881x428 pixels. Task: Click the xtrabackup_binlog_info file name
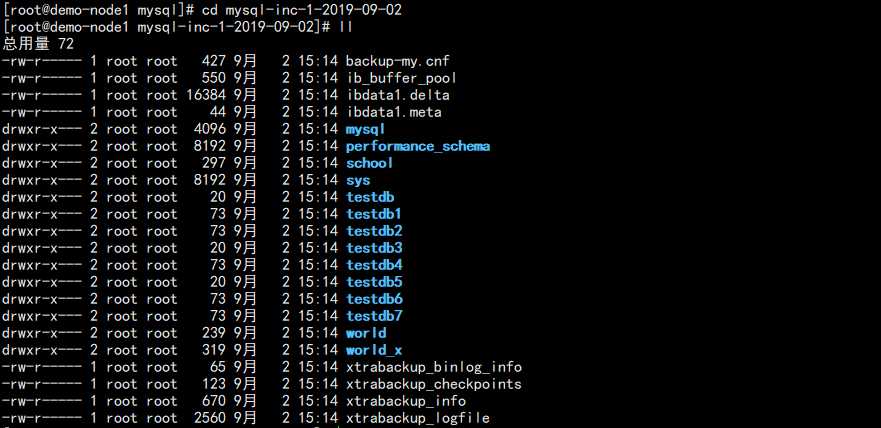click(x=433, y=367)
